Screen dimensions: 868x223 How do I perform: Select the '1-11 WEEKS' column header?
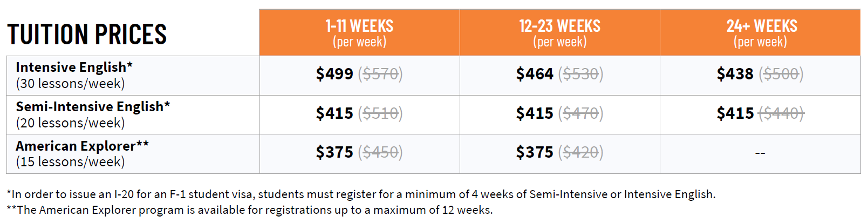tap(359, 26)
